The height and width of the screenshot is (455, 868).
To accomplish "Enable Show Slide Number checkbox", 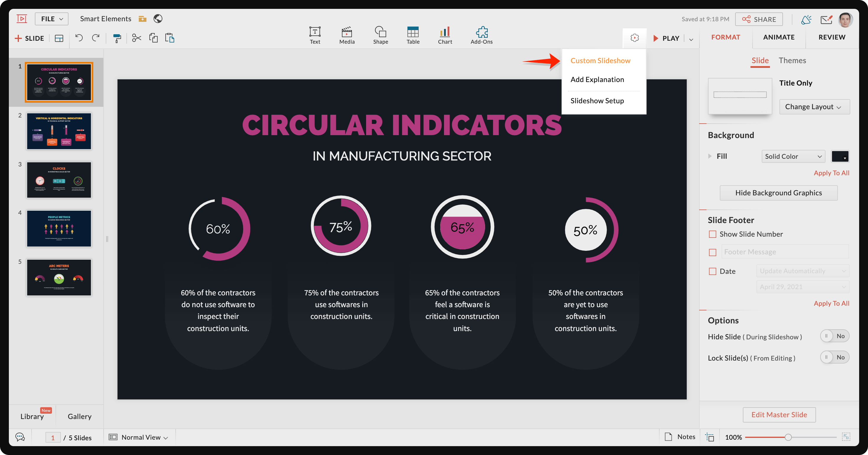I will click(x=712, y=233).
